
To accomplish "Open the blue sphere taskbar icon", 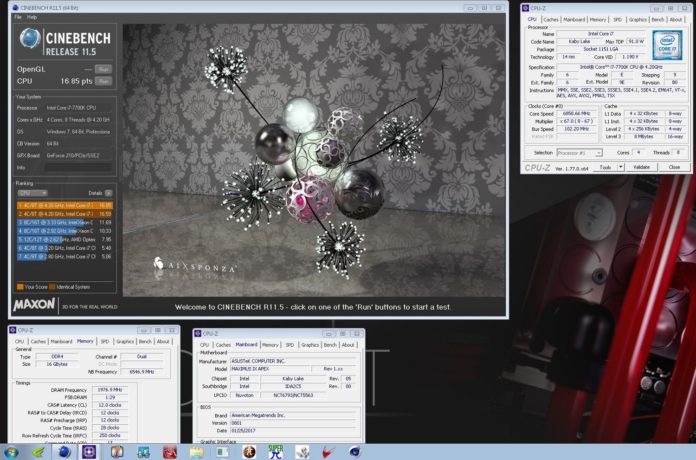I will (64, 452).
